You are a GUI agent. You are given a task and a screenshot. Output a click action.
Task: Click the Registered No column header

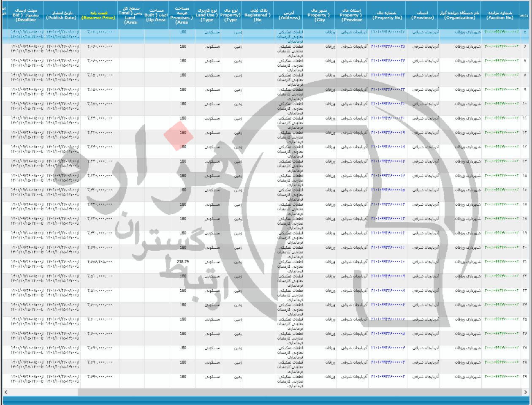click(x=258, y=14)
